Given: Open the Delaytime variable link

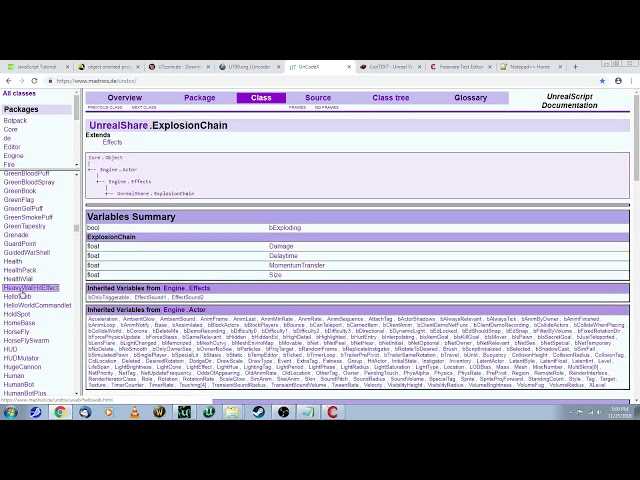Looking at the screenshot, I should coord(283,256).
